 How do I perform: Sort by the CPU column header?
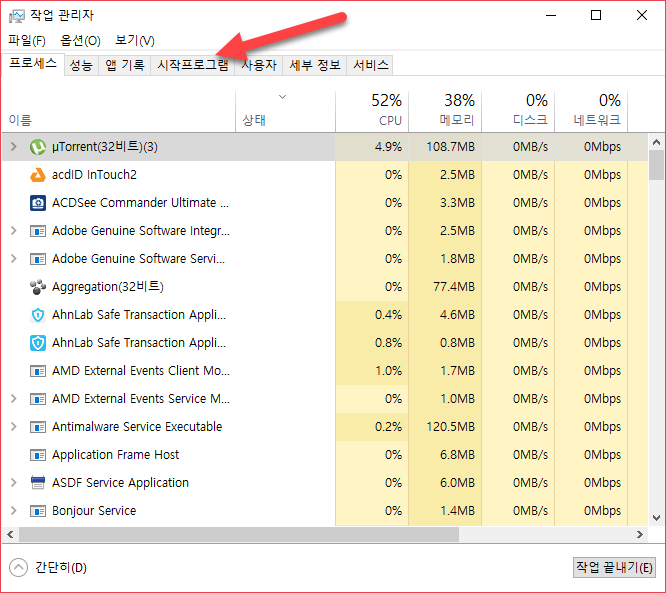(x=372, y=111)
